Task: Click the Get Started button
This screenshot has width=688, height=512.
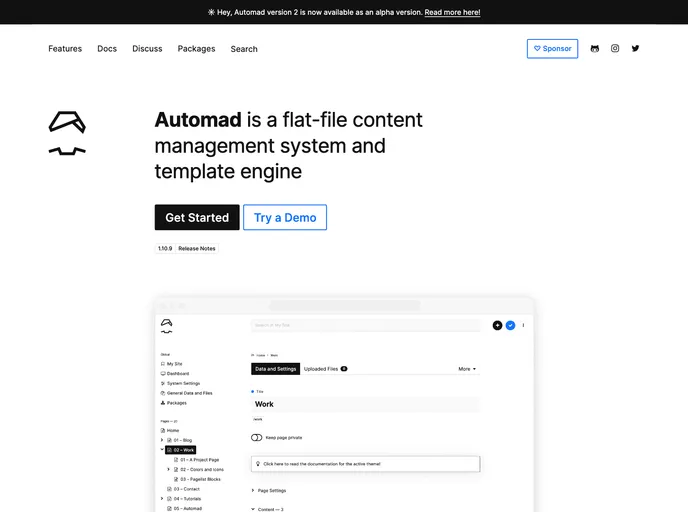Action: tap(197, 217)
